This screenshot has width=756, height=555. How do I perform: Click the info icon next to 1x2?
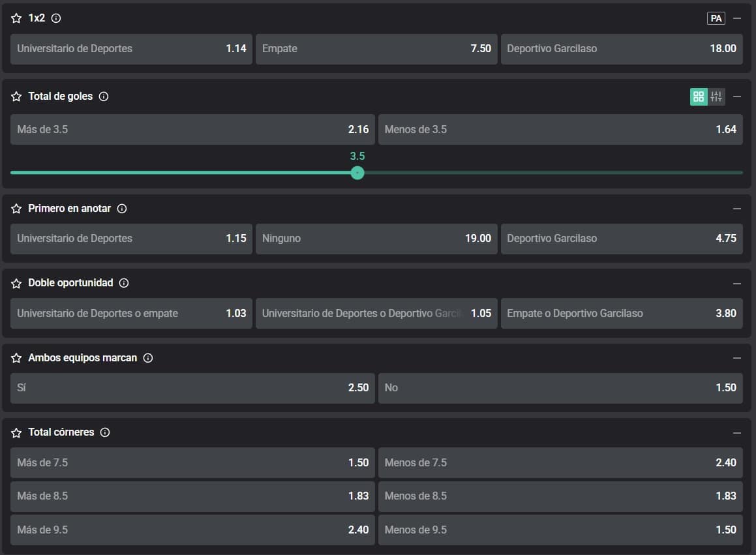point(56,18)
